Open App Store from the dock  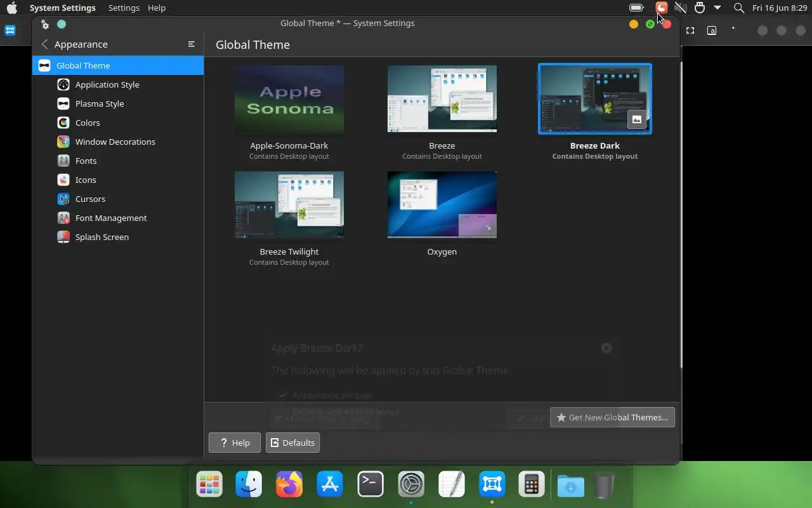pyautogui.click(x=330, y=485)
